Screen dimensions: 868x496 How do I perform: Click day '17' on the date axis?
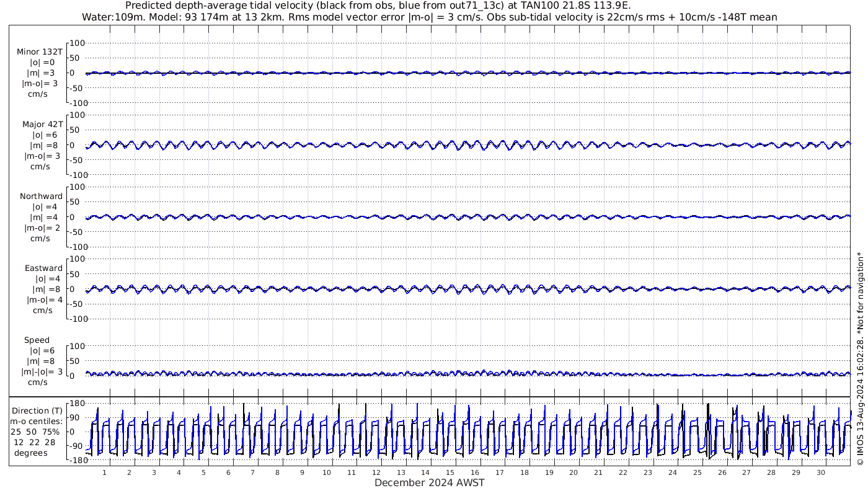pyautogui.click(x=500, y=472)
